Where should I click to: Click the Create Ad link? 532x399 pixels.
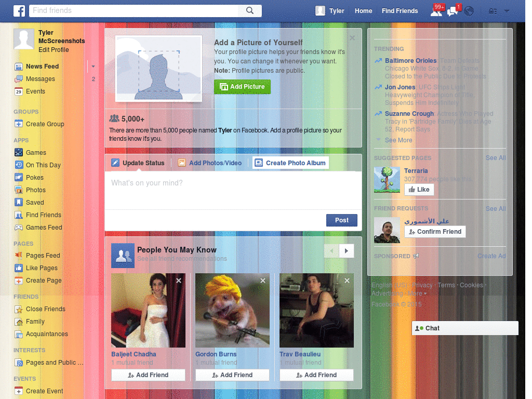(491, 256)
